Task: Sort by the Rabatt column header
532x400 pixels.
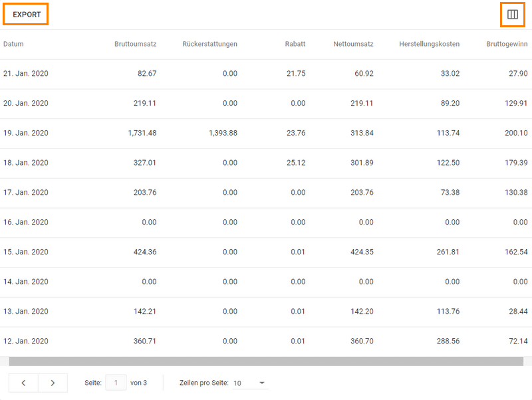Action: [x=295, y=45]
